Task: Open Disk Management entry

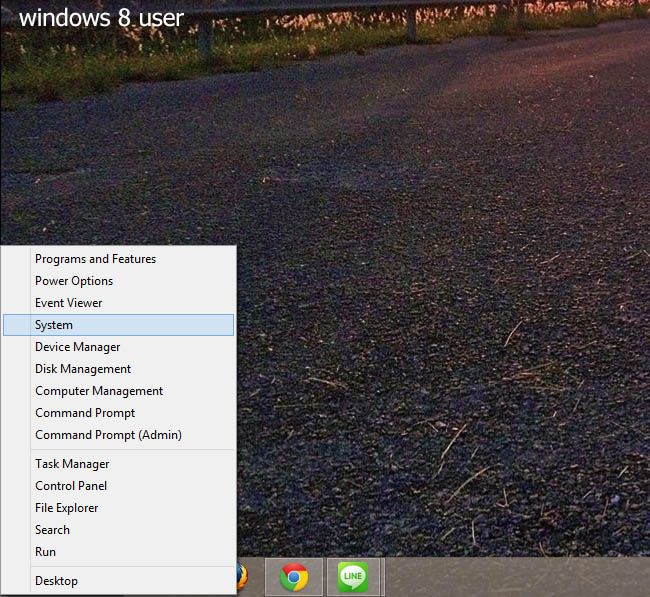Action: pos(119,369)
